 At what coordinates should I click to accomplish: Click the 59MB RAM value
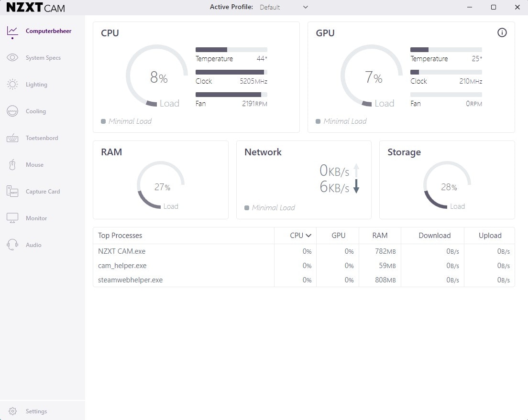[x=387, y=266]
